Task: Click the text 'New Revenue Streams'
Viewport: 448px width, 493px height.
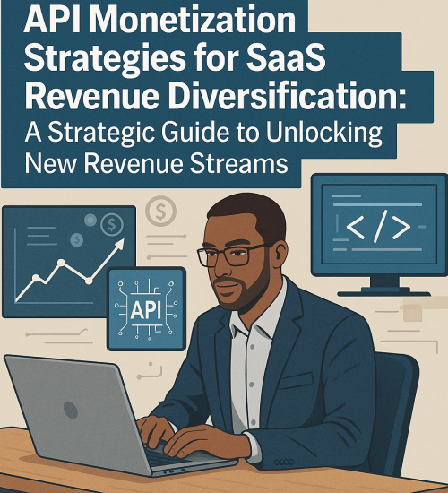Action: 156,163
